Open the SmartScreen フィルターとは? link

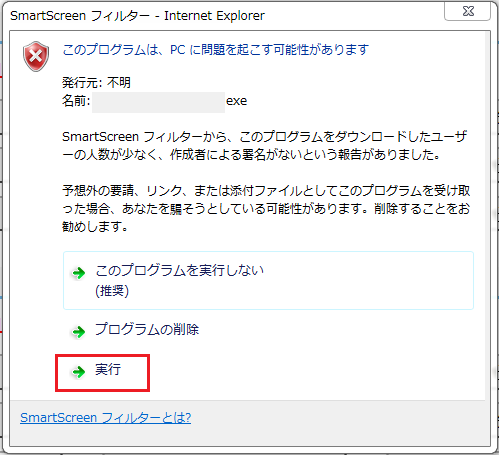pos(105,418)
